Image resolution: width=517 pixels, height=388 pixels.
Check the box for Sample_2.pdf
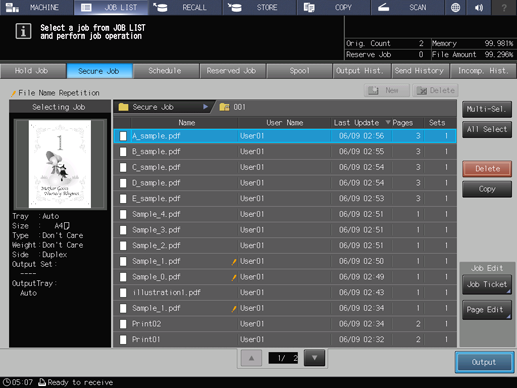click(x=123, y=246)
